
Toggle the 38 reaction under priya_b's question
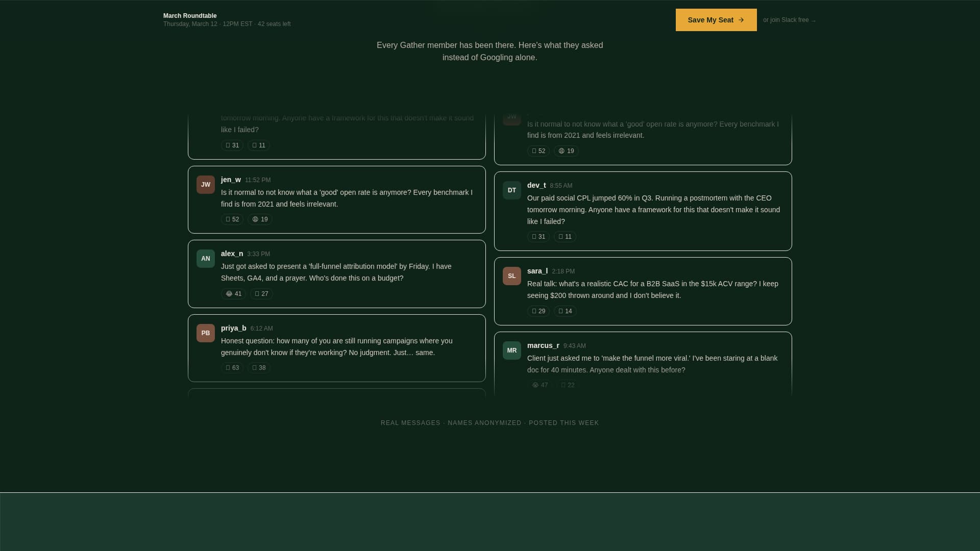click(259, 368)
